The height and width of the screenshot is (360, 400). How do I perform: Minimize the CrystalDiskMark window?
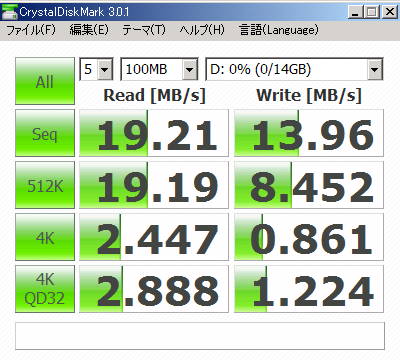(x=355, y=12)
